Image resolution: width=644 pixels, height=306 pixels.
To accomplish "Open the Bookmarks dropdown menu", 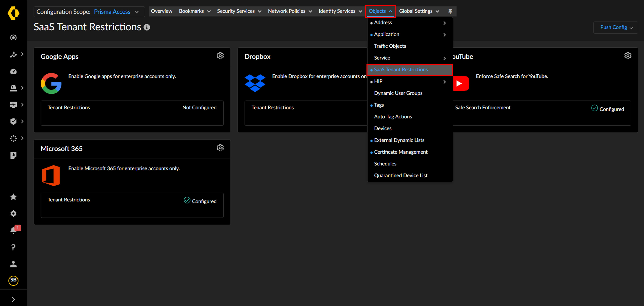I will tap(195, 11).
